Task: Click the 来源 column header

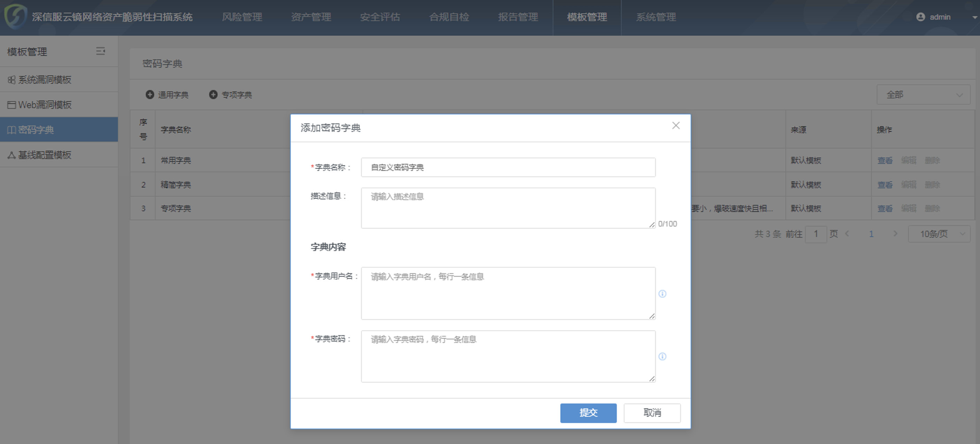Action: click(x=798, y=130)
